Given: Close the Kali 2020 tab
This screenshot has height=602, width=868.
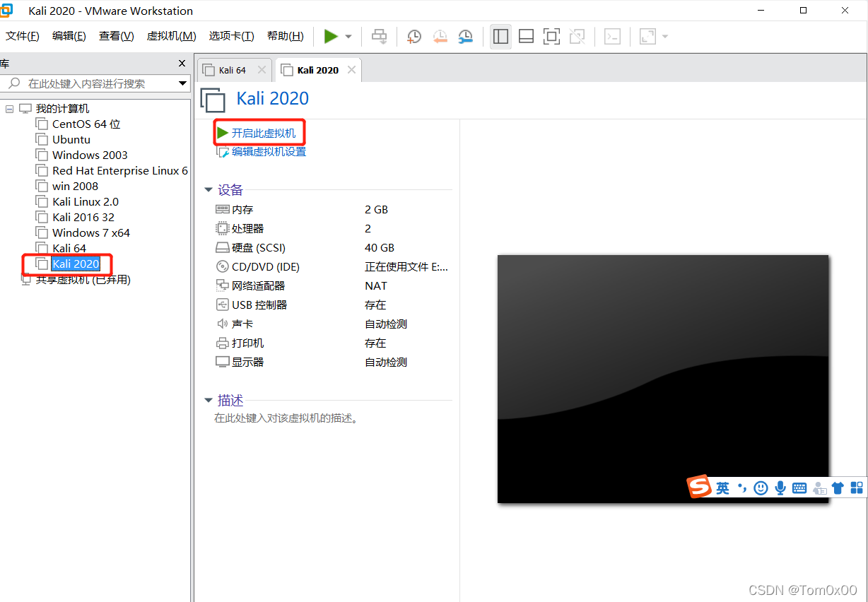Looking at the screenshot, I should point(351,70).
